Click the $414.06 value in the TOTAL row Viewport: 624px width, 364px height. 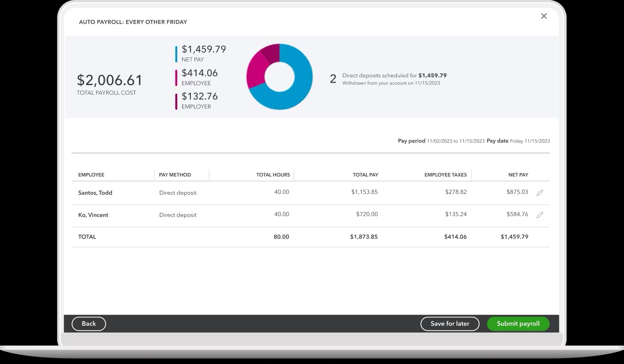(x=455, y=237)
